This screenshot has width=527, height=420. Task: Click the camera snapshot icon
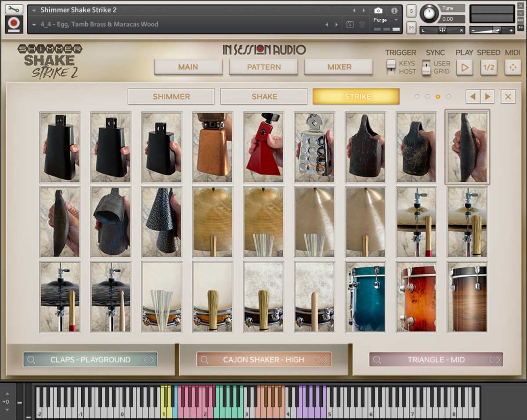[378, 11]
